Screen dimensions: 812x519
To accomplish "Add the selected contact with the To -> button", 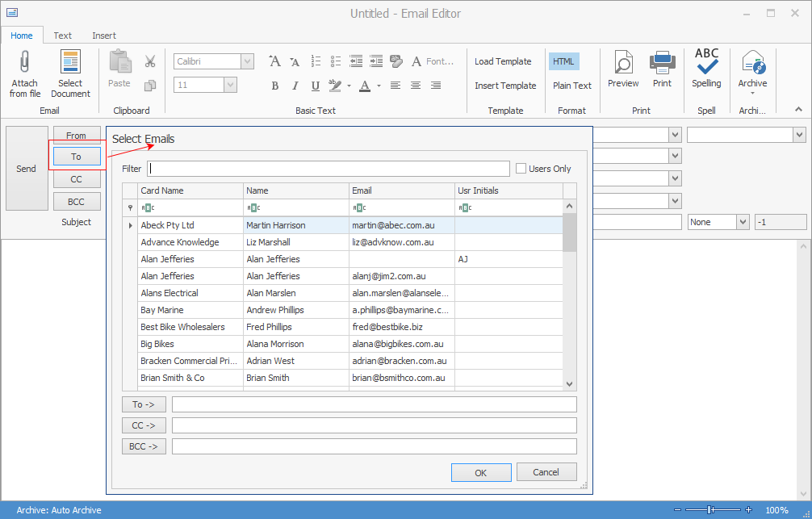I will pos(144,404).
